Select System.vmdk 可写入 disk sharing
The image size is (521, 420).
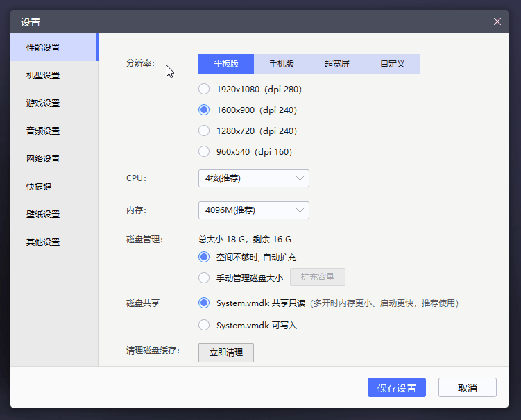point(204,325)
